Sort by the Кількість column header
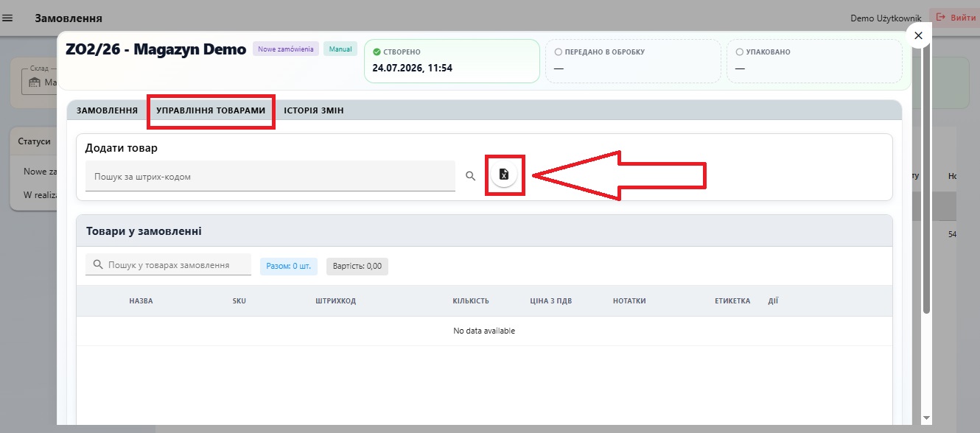Viewport: 980px width, 433px height. pyautogui.click(x=471, y=301)
